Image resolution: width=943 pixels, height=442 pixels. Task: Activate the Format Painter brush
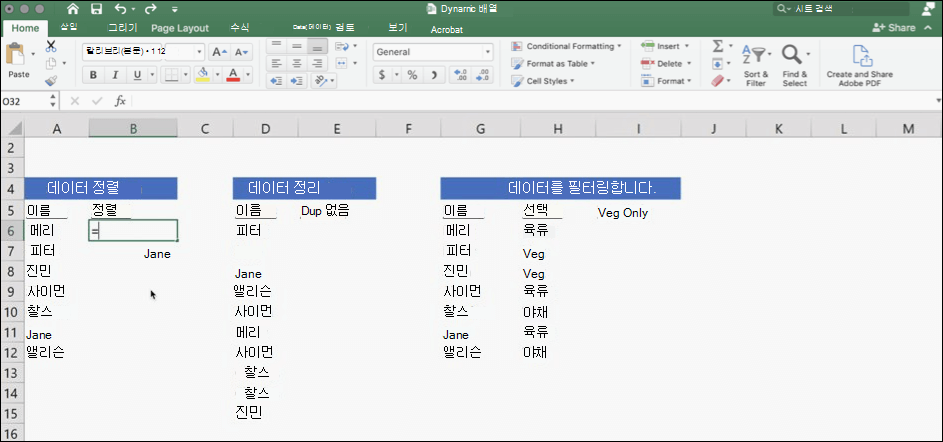click(x=51, y=81)
